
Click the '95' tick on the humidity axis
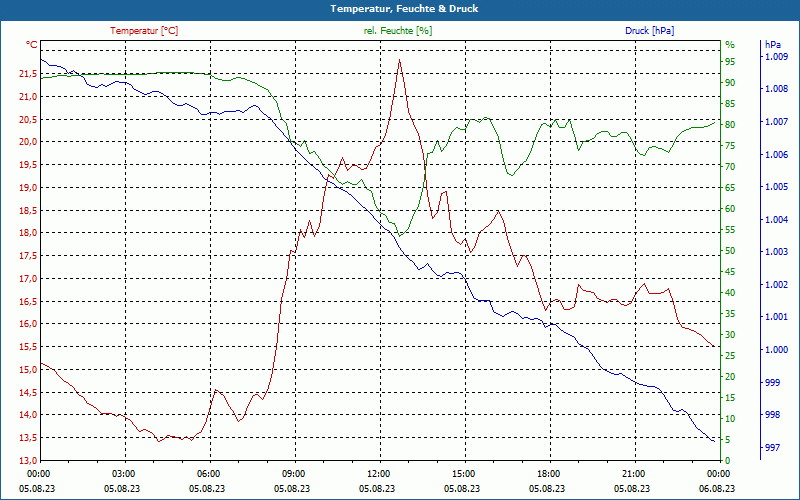730,62
